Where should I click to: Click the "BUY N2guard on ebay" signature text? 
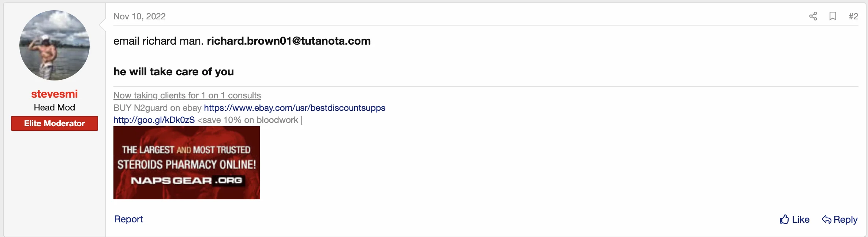(x=157, y=108)
